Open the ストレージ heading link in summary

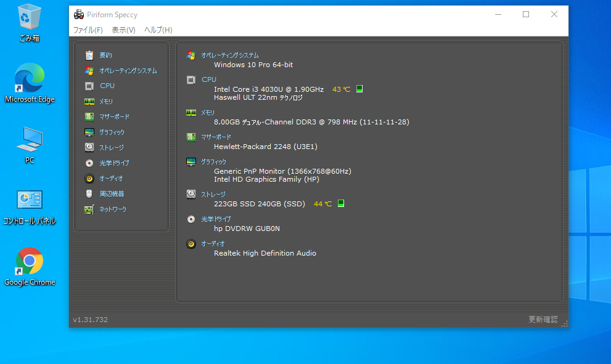213,194
